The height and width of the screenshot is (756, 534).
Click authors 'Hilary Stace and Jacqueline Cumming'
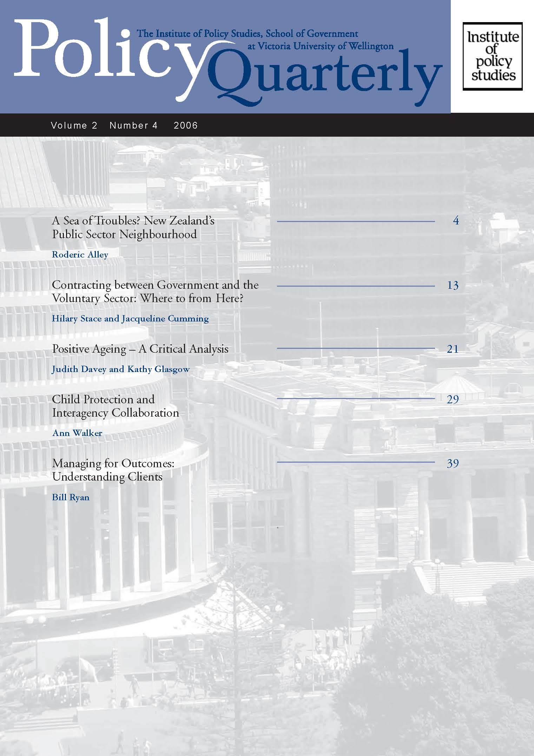tap(130, 319)
